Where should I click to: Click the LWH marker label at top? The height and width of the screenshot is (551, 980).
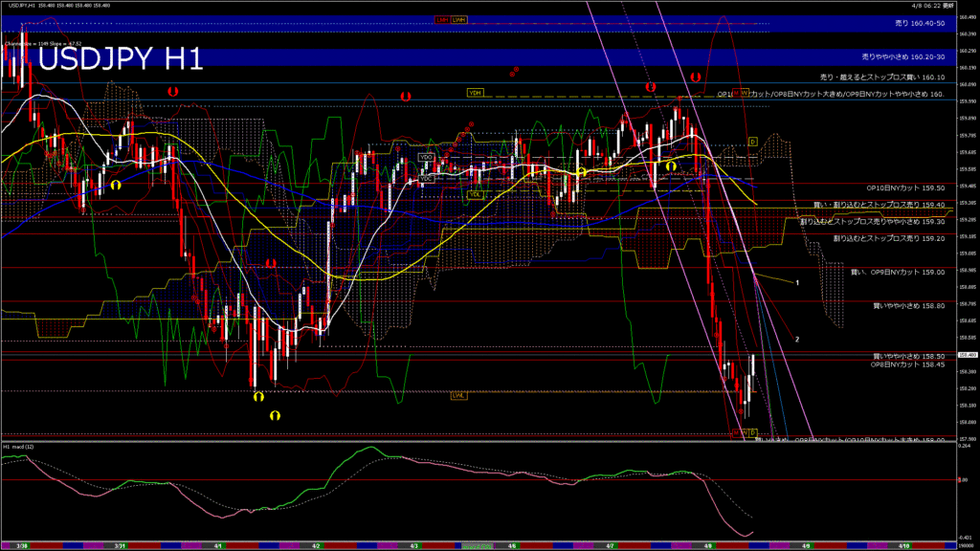(459, 19)
